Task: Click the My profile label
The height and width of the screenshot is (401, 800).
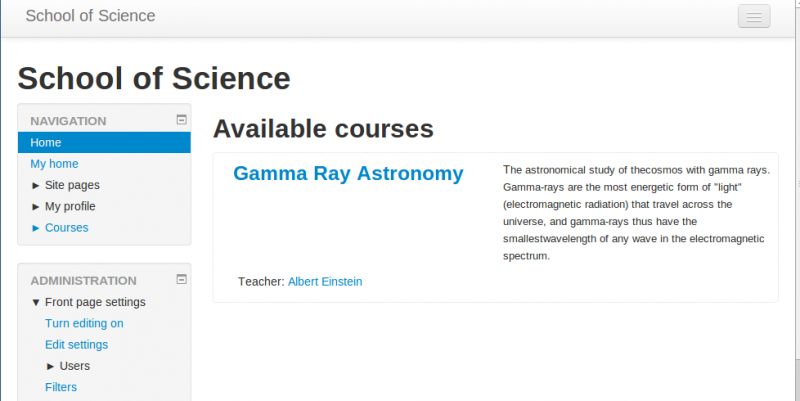Action: click(70, 206)
